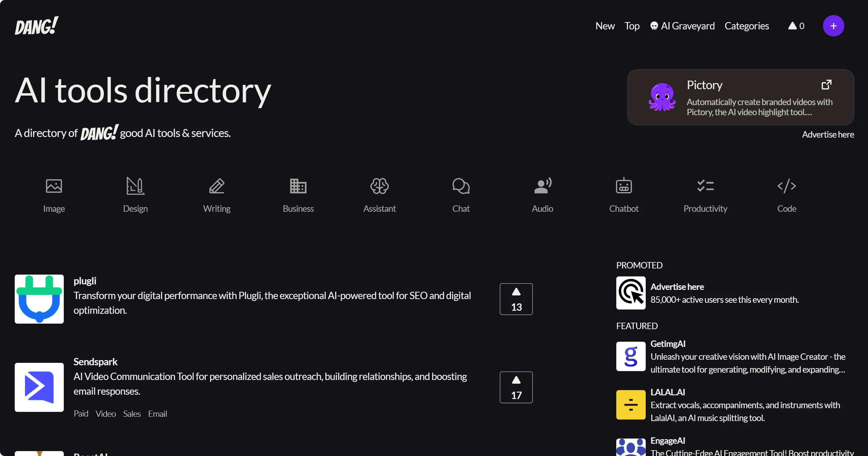868x456 pixels.
Task: Click the GetimgAI g logo
Action: tap(631, 356)
